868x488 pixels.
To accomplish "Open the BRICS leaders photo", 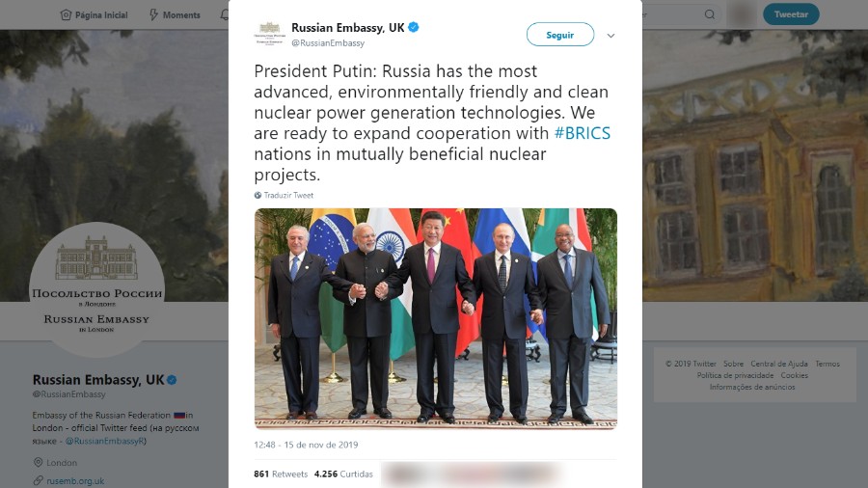I will pos(436,318).
